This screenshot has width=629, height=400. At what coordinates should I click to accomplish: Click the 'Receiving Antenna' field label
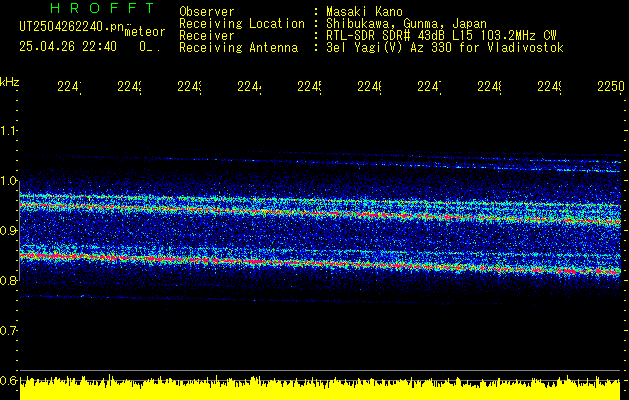click(239, 48)
